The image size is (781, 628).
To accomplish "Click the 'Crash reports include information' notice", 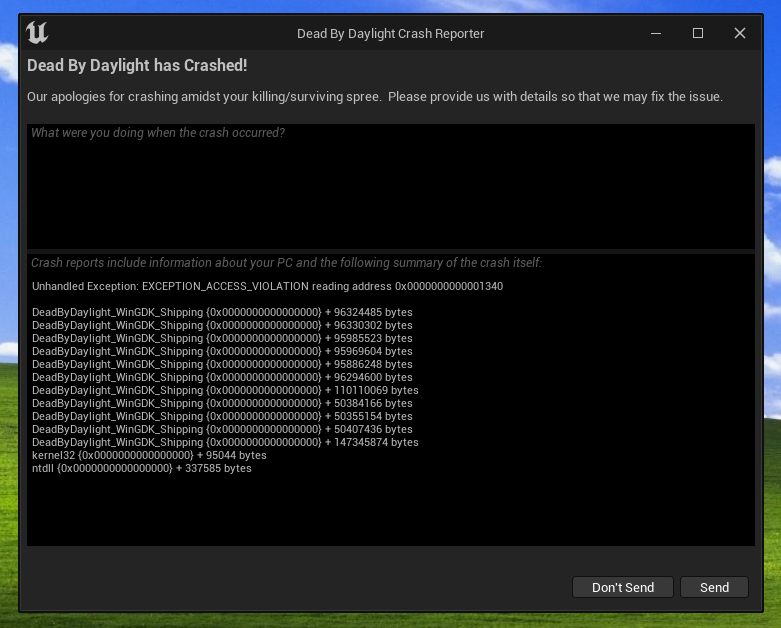I will [x=286, y=262].
